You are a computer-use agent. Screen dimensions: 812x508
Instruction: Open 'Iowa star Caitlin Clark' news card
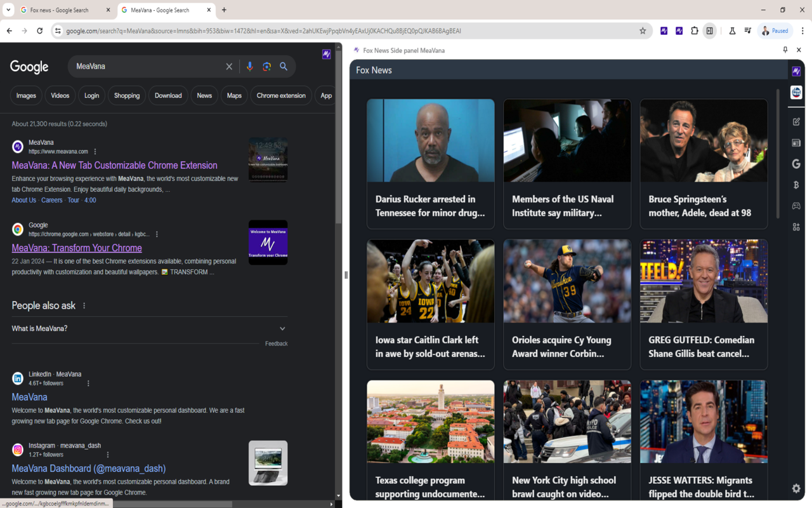pos(431,304)
